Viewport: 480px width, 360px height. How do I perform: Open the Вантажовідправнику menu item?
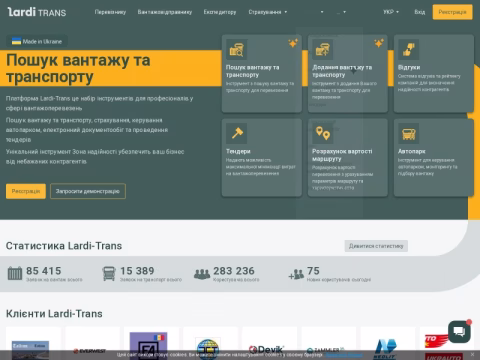165,12
